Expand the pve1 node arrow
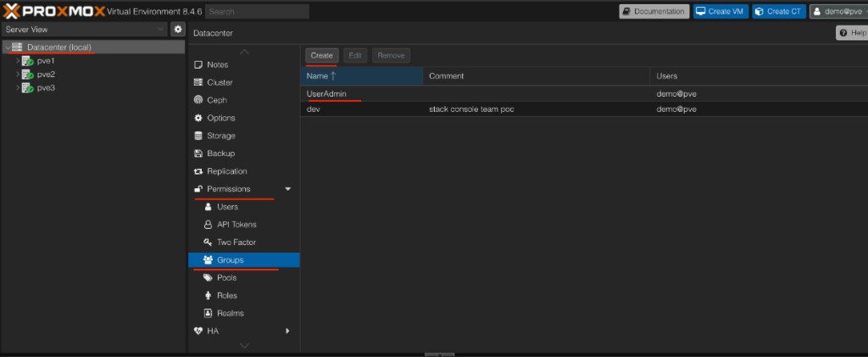 point(17,61)
